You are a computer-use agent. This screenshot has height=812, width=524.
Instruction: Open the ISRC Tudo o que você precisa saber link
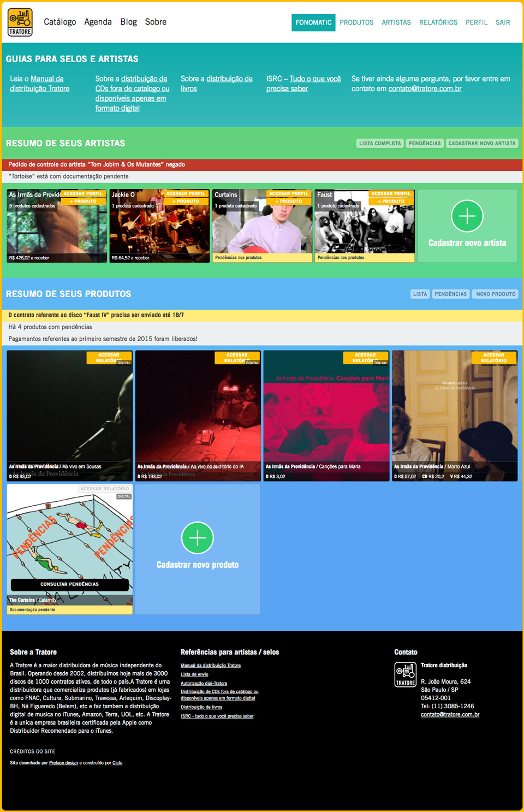(x=303, y=84)
